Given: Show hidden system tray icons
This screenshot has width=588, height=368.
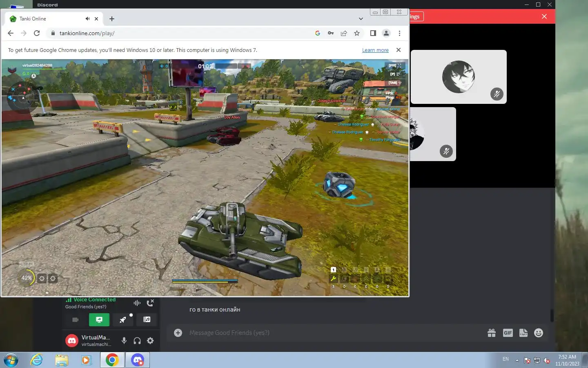Looking at the screenshot, I should [x=517, y=360].
